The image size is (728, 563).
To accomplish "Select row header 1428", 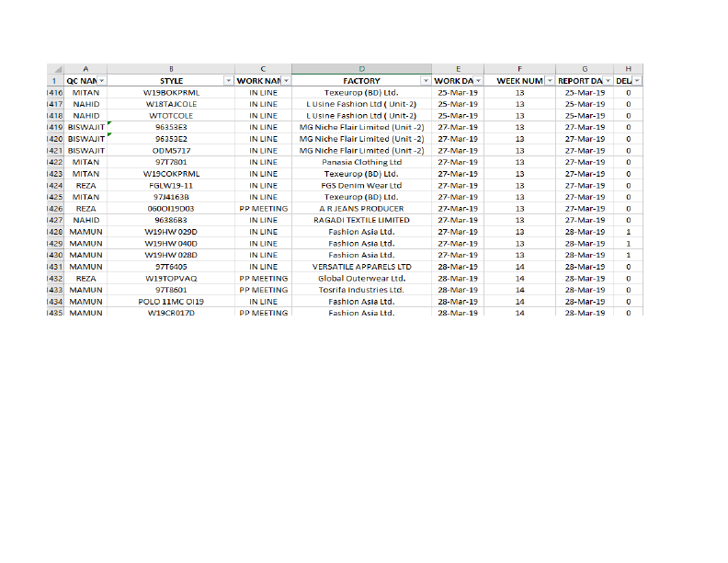I will pos(55,232).
